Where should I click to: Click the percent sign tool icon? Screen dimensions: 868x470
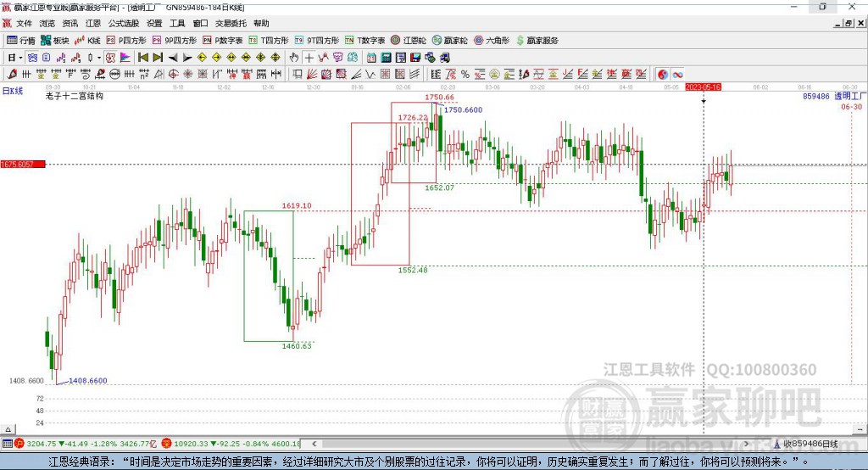(x=465, y=75)
